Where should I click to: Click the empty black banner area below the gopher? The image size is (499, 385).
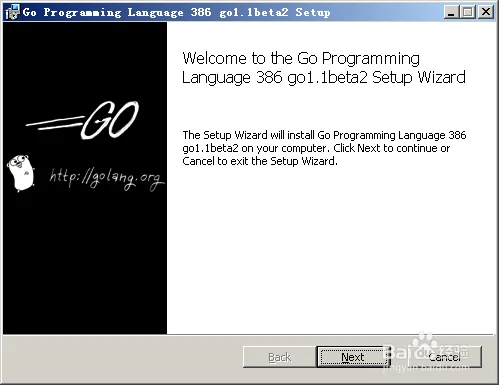[x=85, y=263]
